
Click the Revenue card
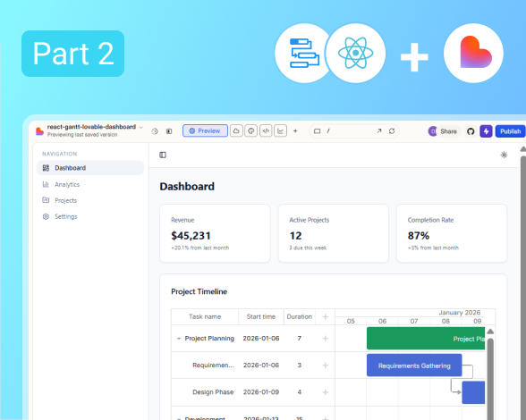215,233
